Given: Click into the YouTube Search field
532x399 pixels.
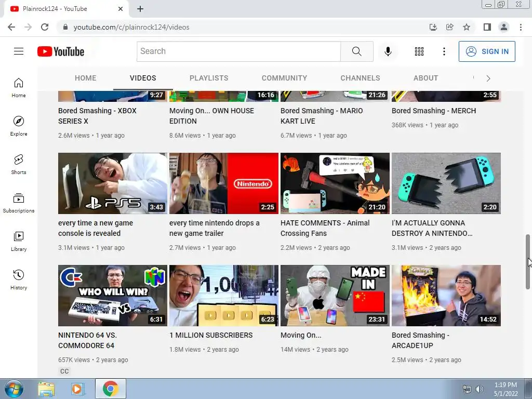Looking at the screenshot, I should pyautogui.click(x=238, y=51).
